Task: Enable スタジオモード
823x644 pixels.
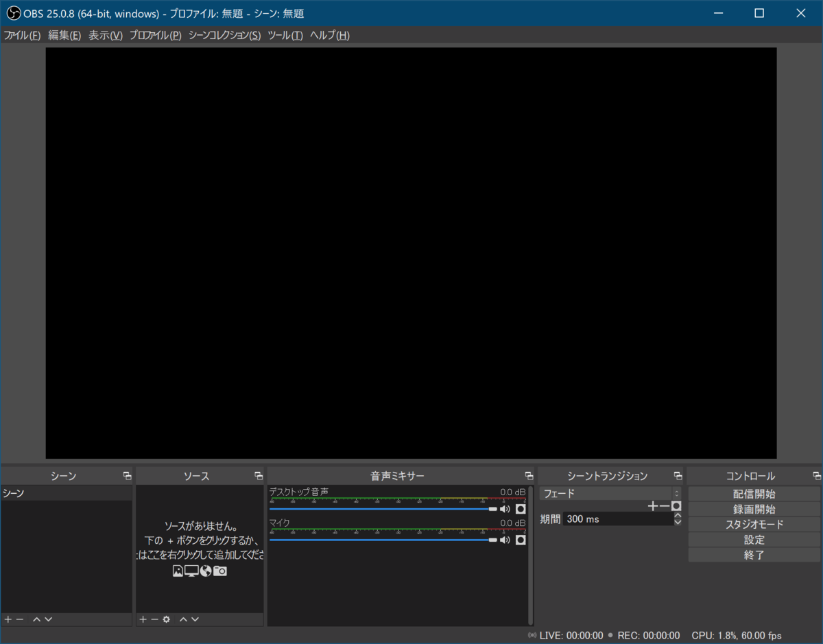Action: tap(754, 524)
